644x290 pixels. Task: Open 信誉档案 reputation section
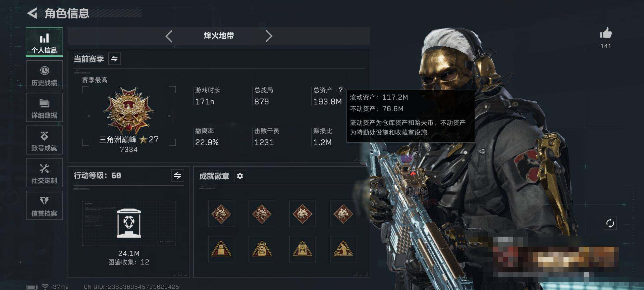coord(44,205)
